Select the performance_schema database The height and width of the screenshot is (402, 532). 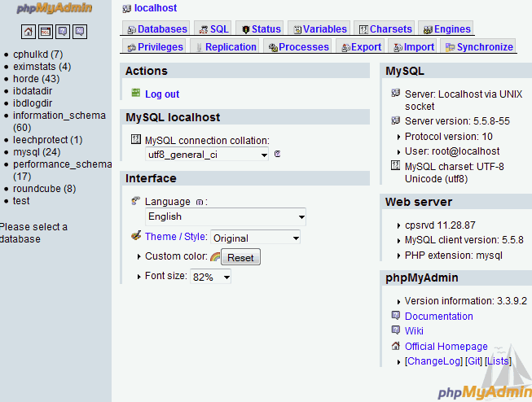tap(63, 164)
